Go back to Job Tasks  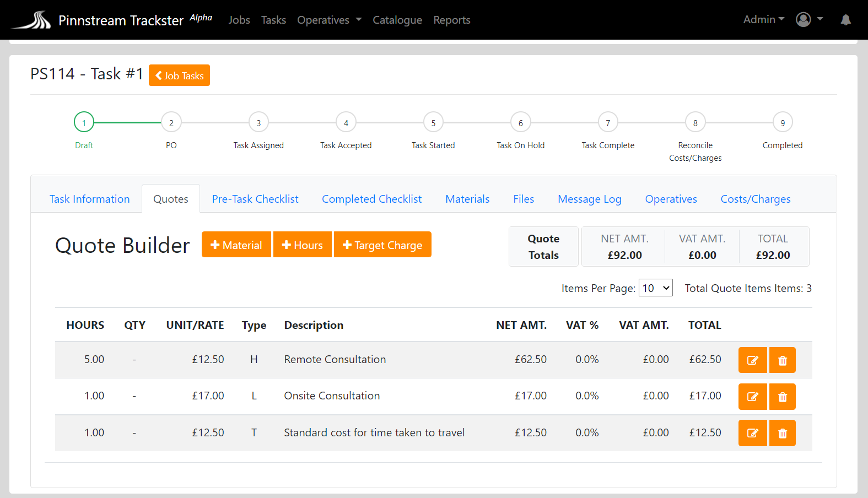[179, 75]
